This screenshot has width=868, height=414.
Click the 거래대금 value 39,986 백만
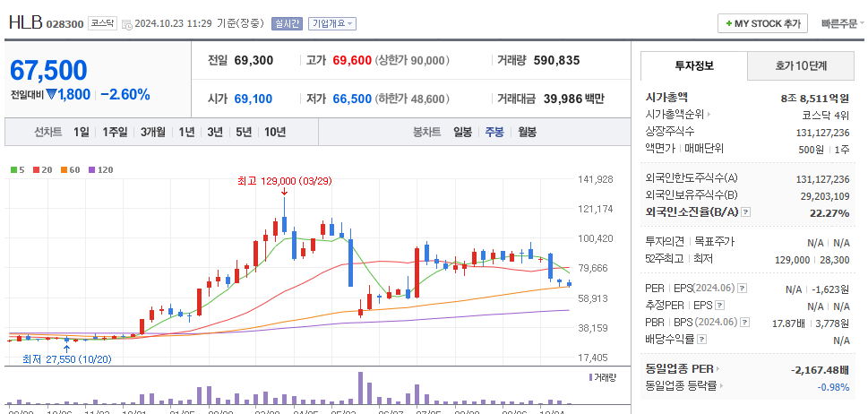(x=572, y=99)
